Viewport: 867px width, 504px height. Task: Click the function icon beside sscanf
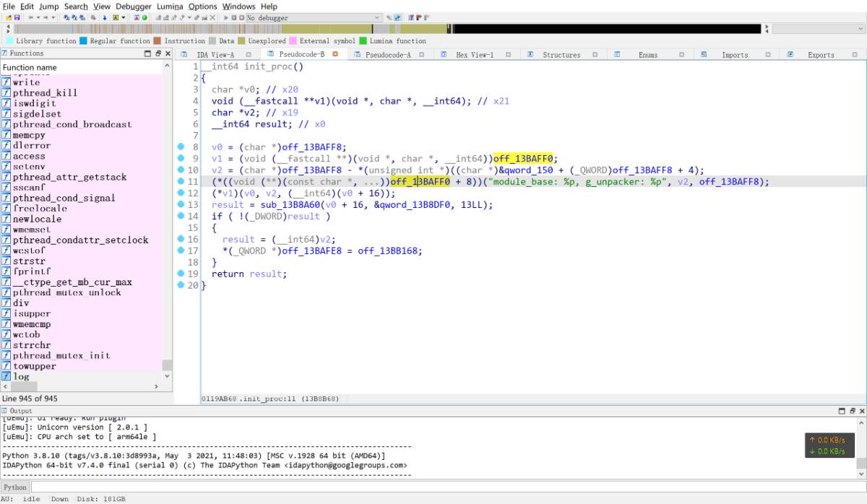click(x=7, y=187)
